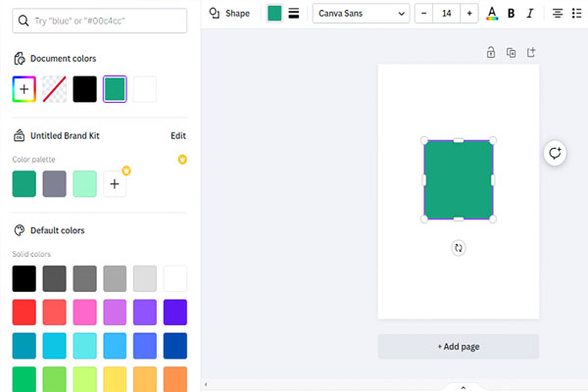
Task: Add a new color to brand palette
Action: click(115, 183)
